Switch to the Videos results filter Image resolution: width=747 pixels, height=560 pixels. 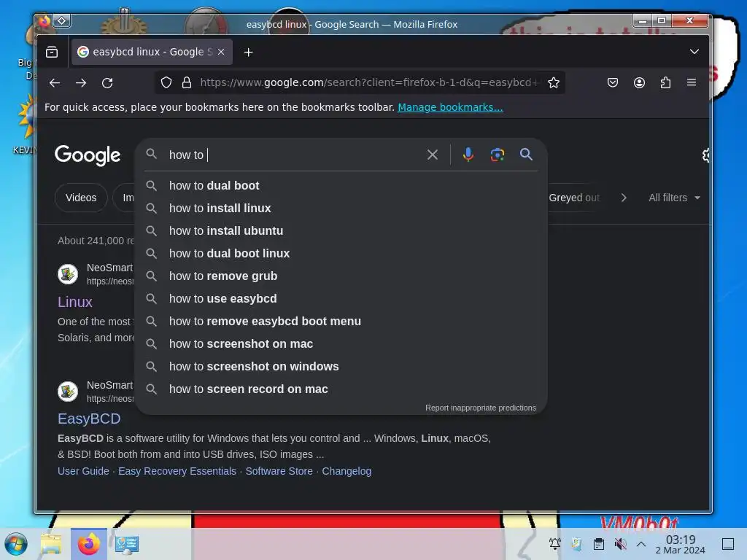(x=81, y=198)
